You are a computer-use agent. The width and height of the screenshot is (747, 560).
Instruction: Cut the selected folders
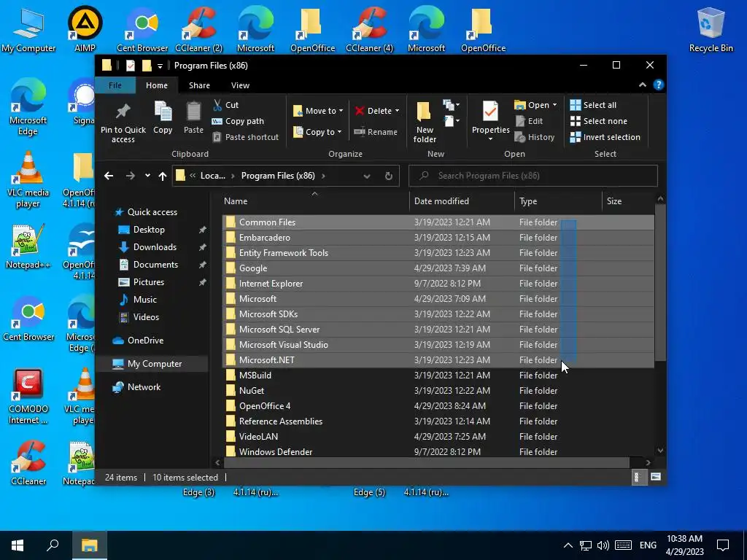point(226,105)
